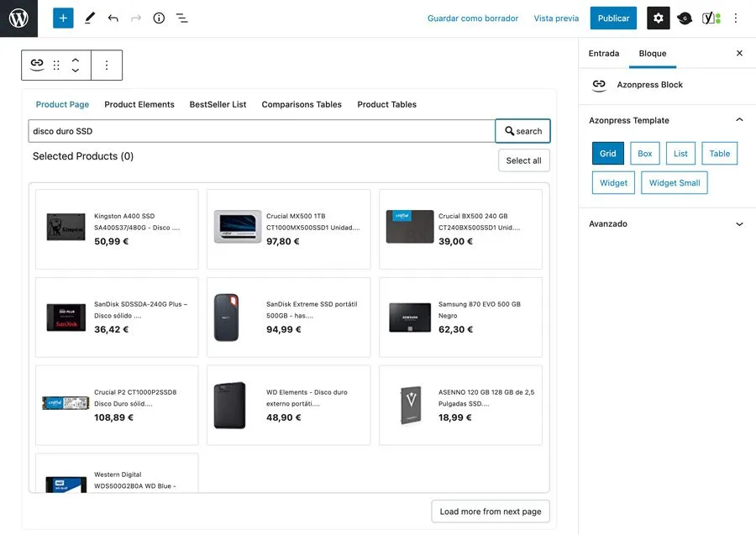Open document info details

pyautogui.click(x=159, y=18)
